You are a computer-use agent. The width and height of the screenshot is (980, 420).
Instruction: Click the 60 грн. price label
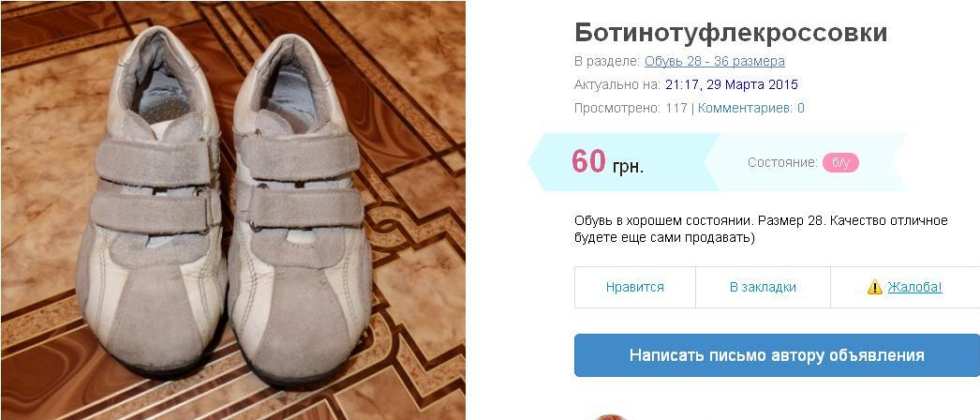pyautogui.click(x=607, y=162)
